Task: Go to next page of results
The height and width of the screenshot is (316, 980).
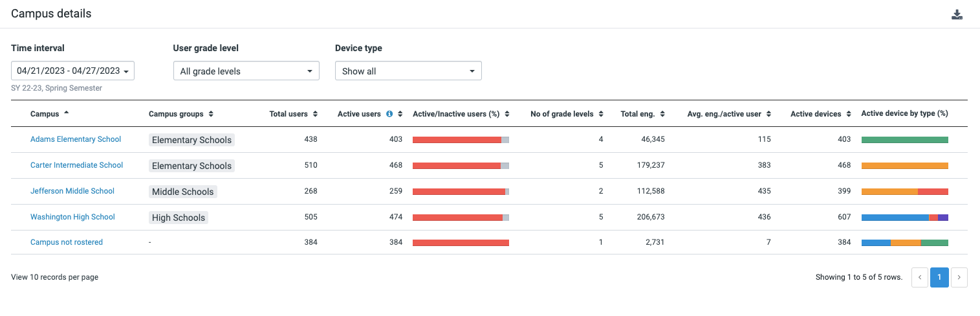Action: 959,277
